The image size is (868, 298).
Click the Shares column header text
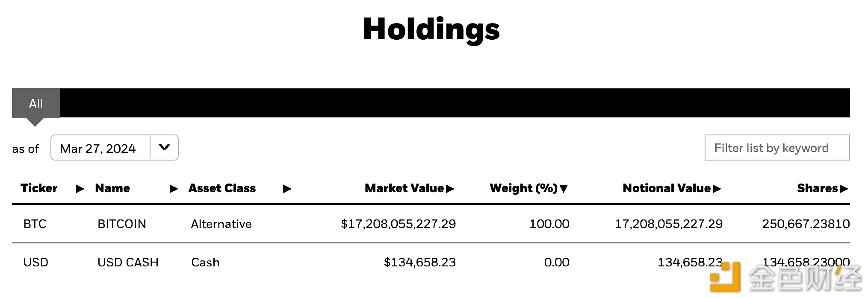(x=817, y=188)
